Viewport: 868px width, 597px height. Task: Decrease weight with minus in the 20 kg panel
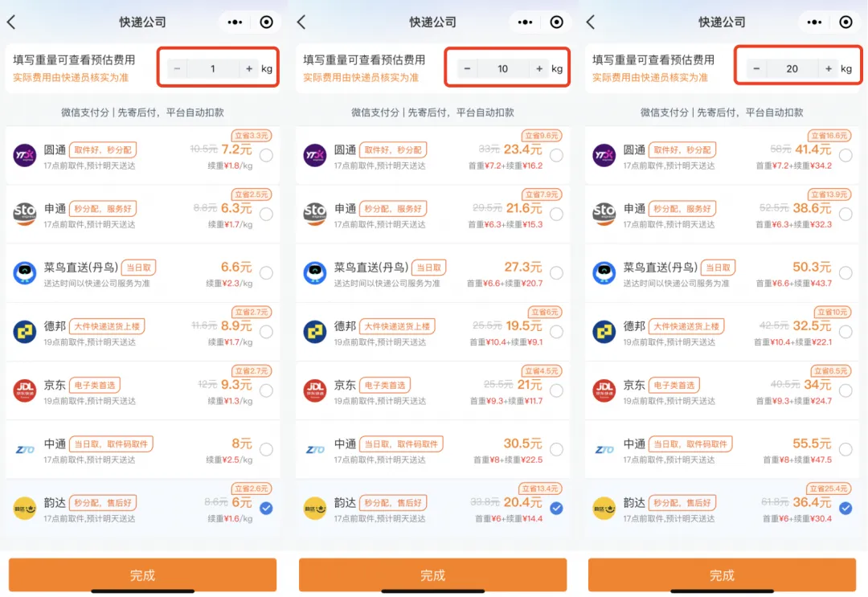pos(756,68)
